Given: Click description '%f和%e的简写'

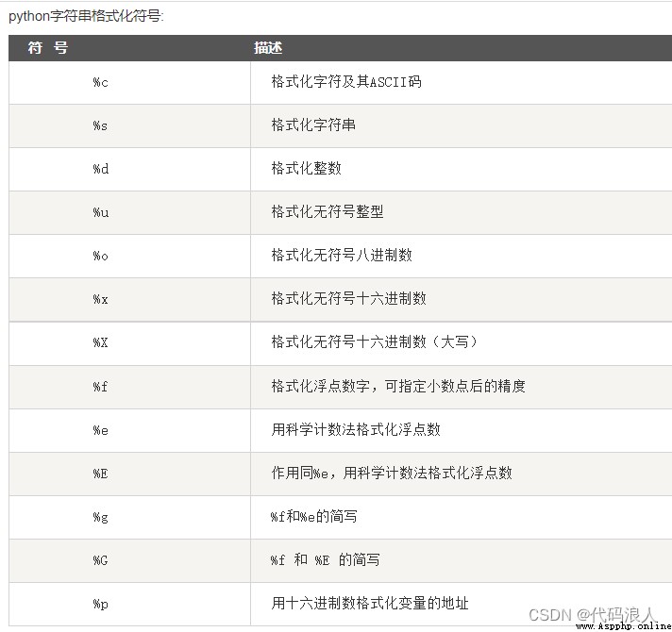Looking at the screenshot, I should click(x=313, y=516).
